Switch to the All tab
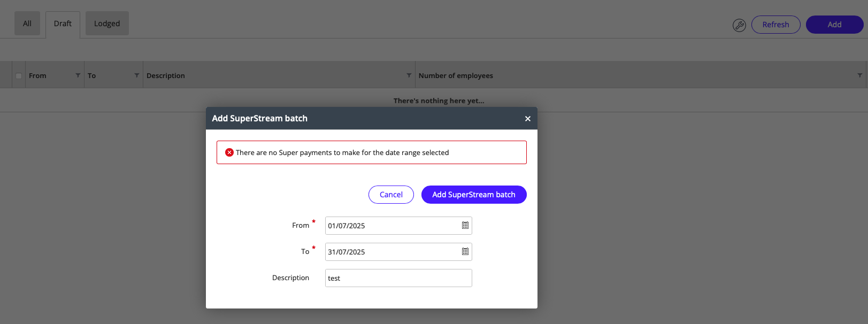Screen dimensions: 868x324 pyautogui.click(x=27, y=24)
